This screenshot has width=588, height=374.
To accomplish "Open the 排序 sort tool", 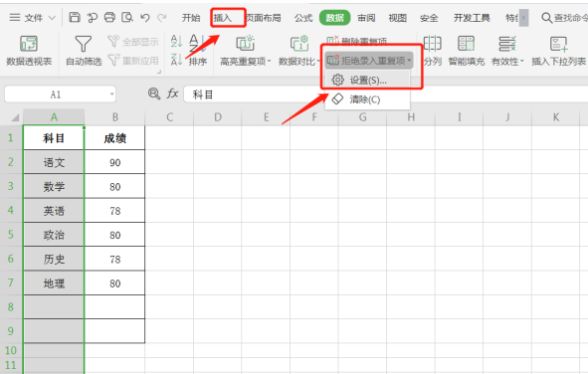I will tap(198, 51).
